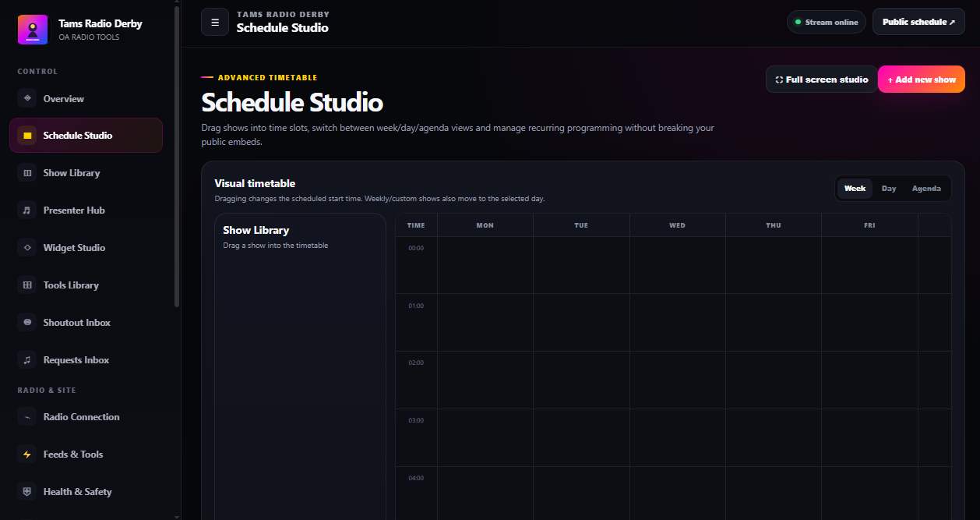Click the THU column header
980x520 pixels.
(774, 225)
